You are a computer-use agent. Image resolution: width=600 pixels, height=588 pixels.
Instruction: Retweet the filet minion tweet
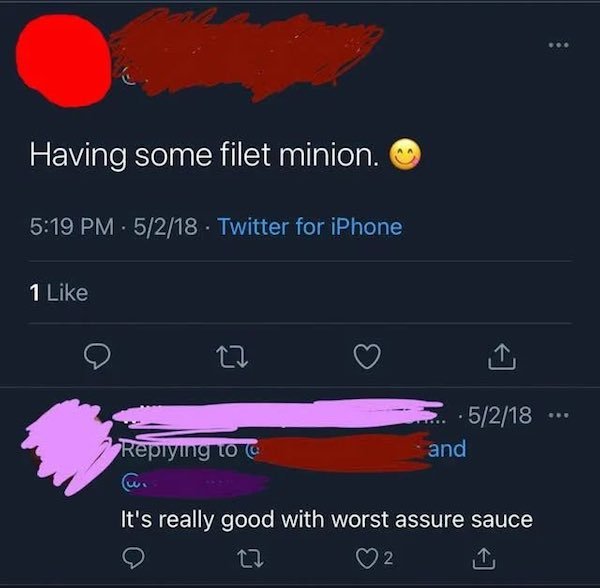click(x=232, y=357)
